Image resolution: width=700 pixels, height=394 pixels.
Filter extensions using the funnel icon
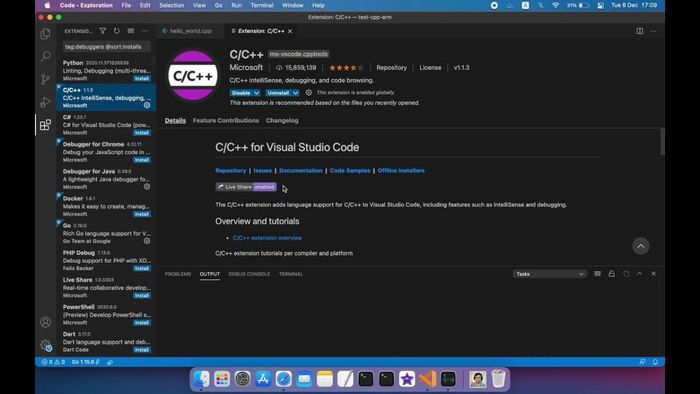pos(103,31)
